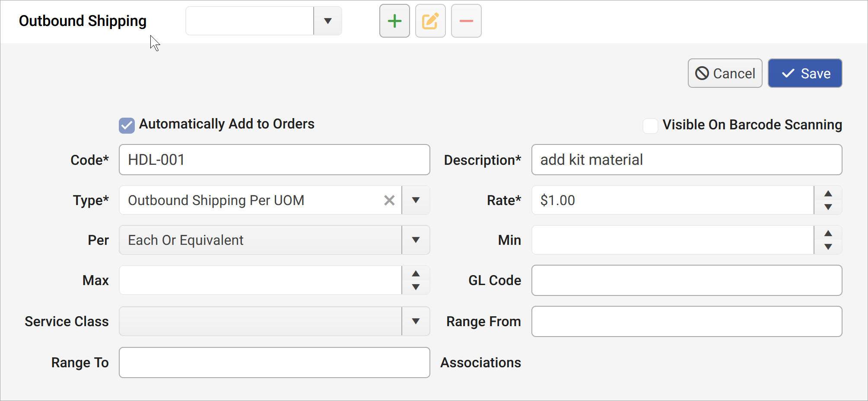This screenshot has width=868, height=401.
Task: Add a new outbound shipping charge
Action: 394,20
